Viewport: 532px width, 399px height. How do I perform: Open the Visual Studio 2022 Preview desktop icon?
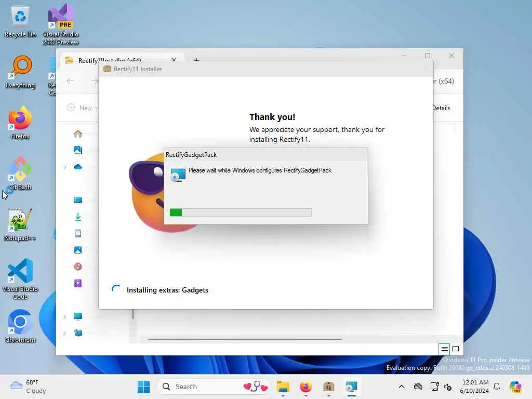point(61,24)
